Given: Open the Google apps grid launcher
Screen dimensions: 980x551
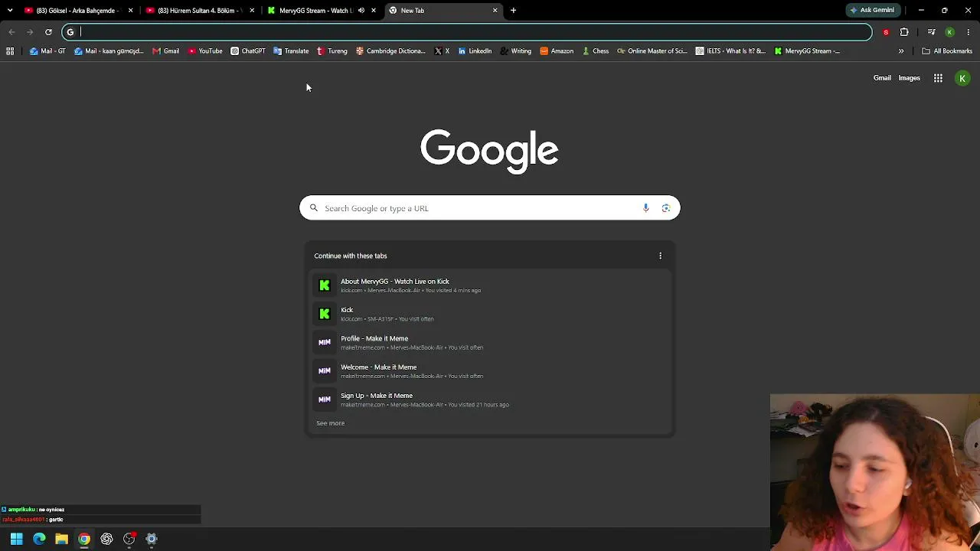Looking at the screenshot, I should click(938, 78).
